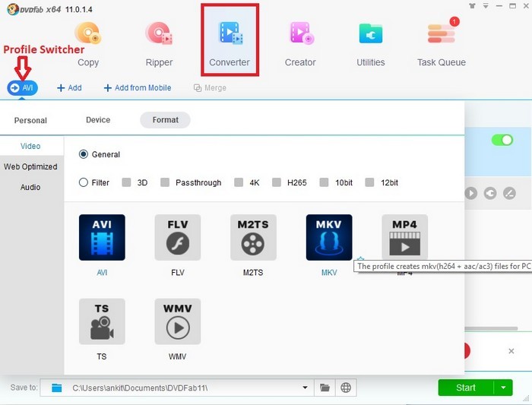Choose the MP4 format icon
This screenshot has height=405, width=532.
click(x=405, y=237)
